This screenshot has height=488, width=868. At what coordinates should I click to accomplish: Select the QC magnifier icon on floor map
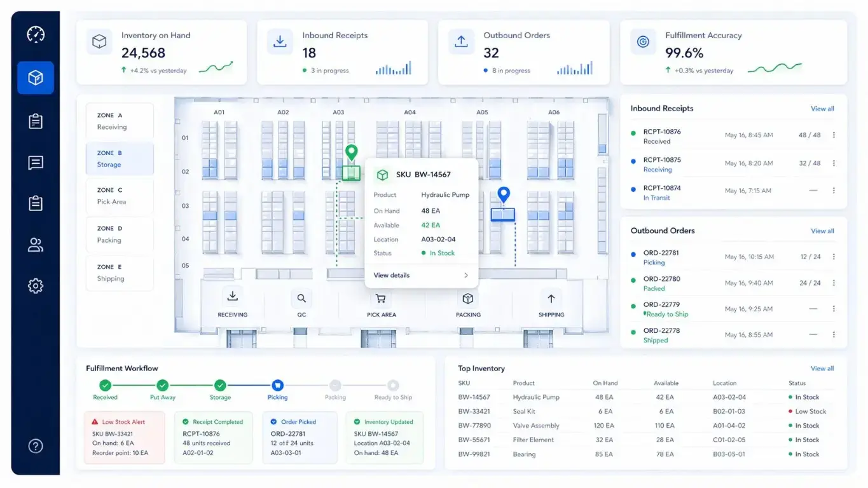pos(301,299)
